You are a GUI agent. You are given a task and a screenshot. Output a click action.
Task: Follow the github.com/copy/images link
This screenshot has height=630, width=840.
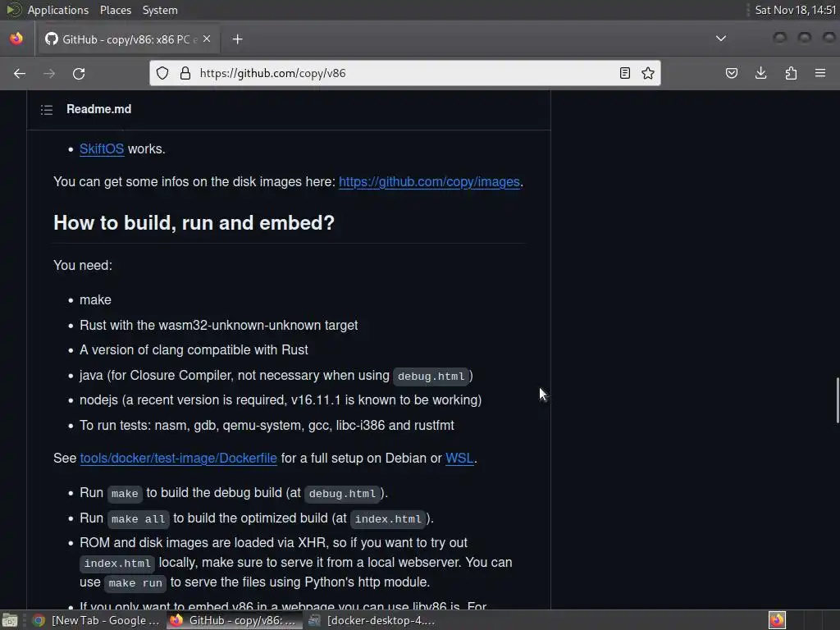[x=429, y=182]
